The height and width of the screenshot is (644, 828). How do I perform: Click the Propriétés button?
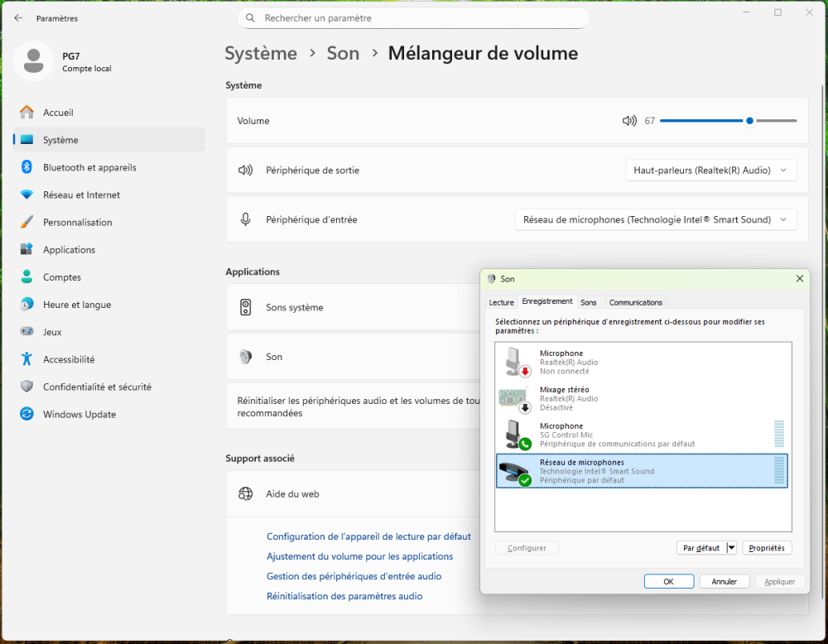pyautogui.click(x=766, y=548)
